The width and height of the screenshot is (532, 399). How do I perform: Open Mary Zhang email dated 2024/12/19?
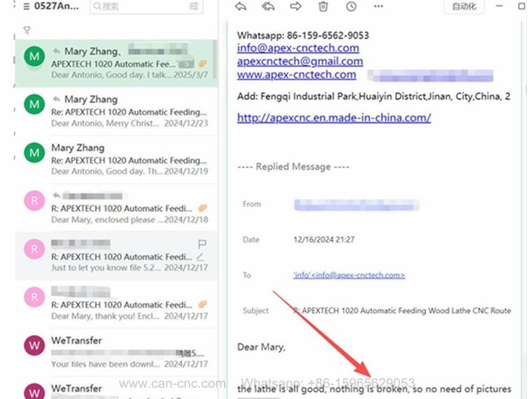click(116, 160)
